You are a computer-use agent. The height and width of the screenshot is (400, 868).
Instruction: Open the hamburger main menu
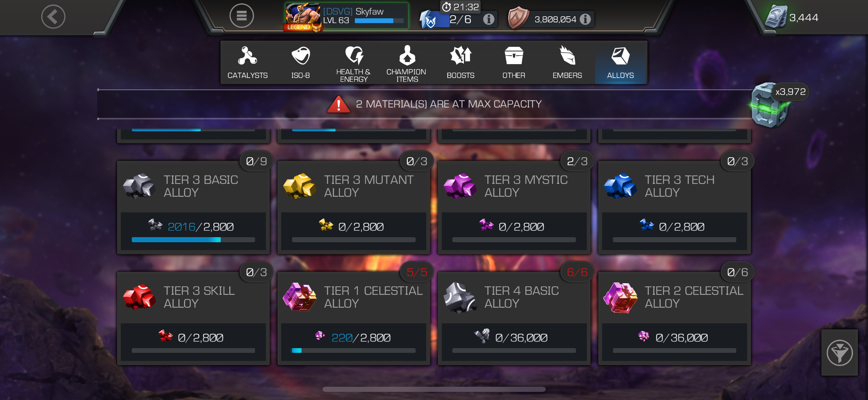pyautogui.click(x=241, y=16)
